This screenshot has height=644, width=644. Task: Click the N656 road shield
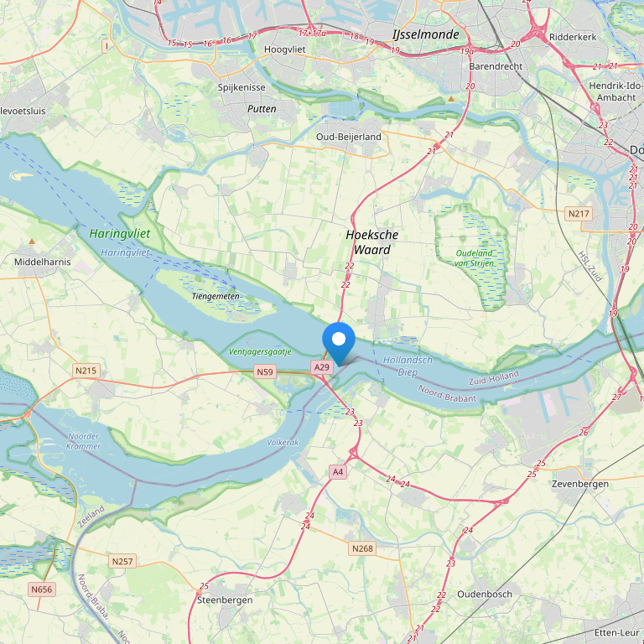[41, 589]
